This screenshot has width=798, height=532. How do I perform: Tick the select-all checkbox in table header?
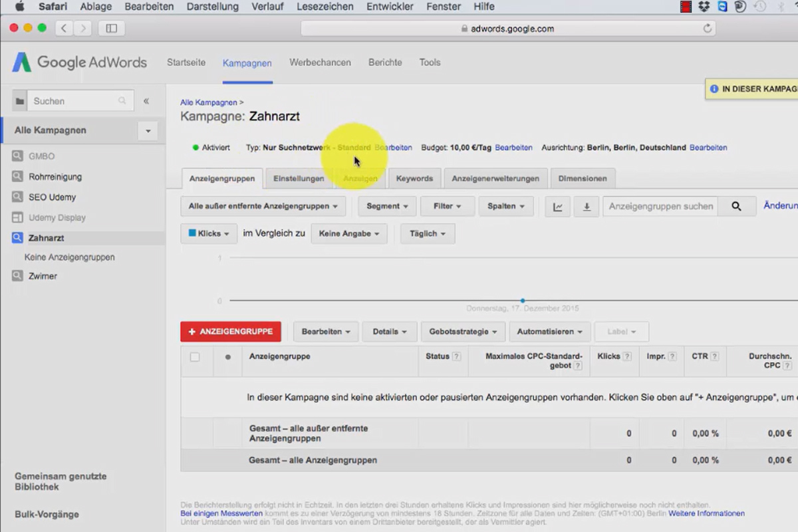tap(195, 357)
